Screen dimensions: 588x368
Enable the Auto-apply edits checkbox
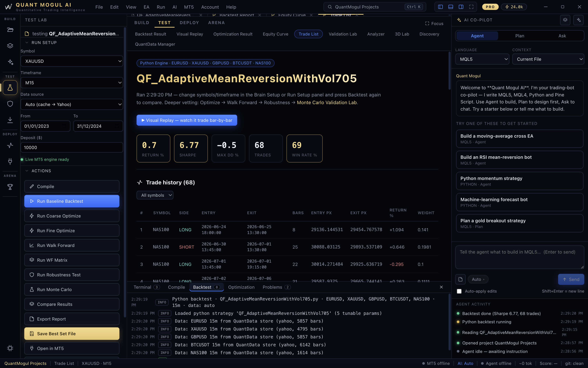[459, 291]
